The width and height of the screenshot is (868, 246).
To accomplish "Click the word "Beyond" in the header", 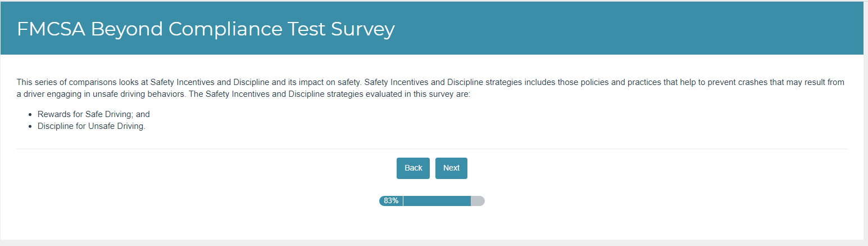I will [124, 29].
